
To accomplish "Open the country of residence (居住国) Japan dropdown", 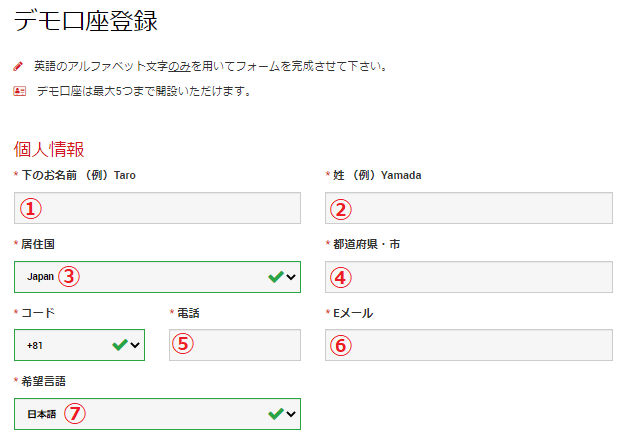I will tap(157, 277).
